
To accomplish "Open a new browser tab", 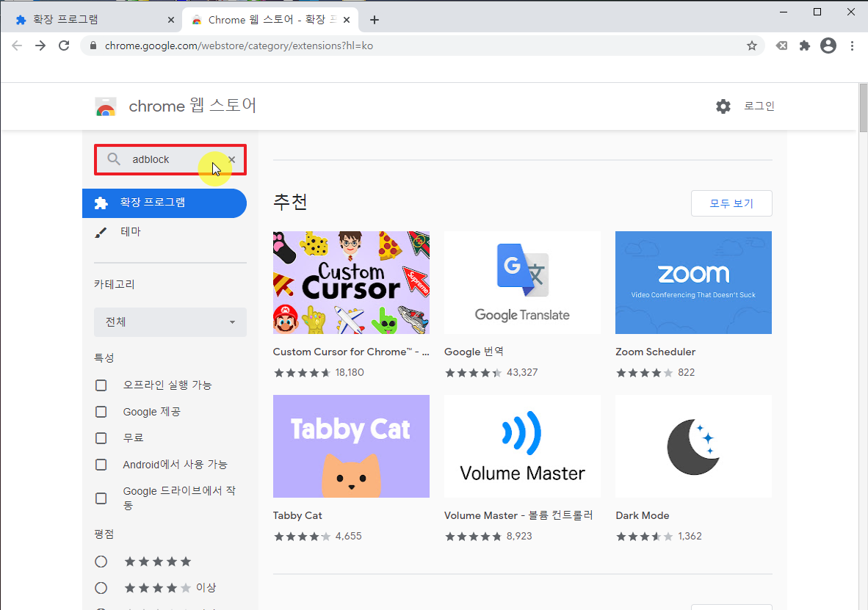I will point(375,20).
